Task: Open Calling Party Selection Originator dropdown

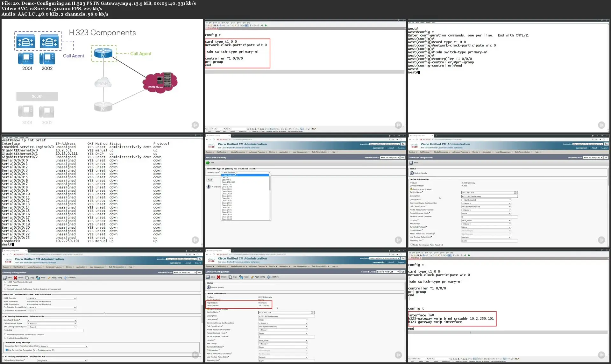Action: point(62,360)
